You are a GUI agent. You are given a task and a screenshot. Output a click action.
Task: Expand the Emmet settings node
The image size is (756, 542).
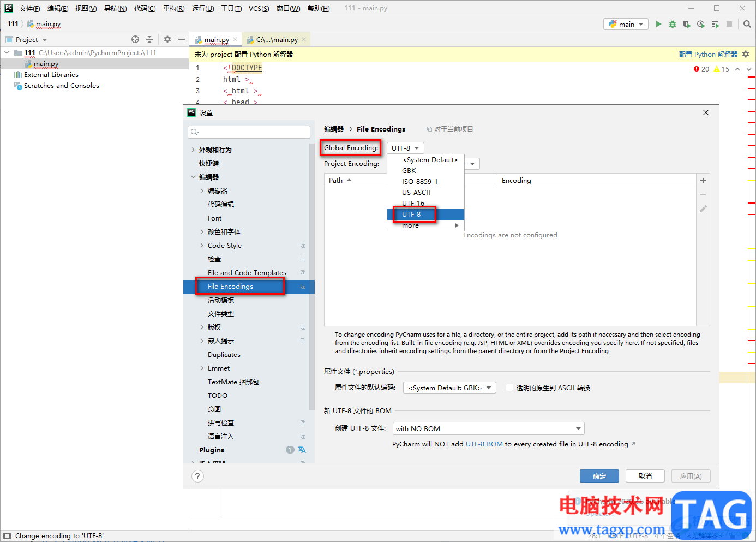202,368
